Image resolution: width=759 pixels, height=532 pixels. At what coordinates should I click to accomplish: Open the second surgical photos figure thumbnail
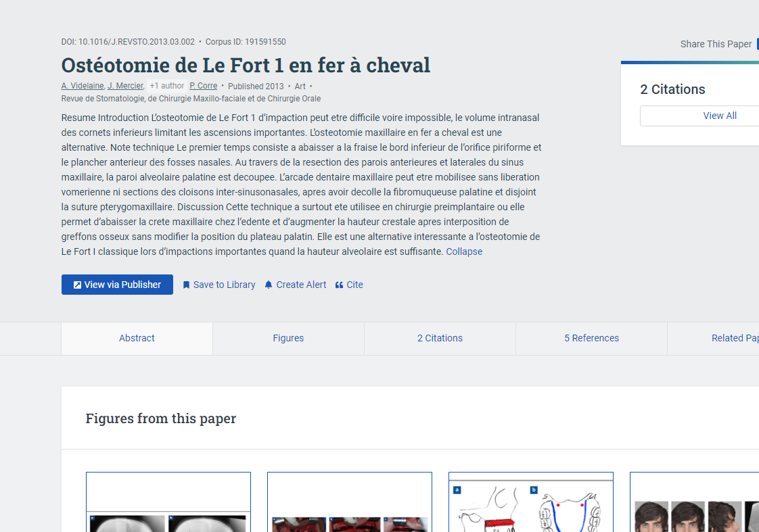[350, 502]
